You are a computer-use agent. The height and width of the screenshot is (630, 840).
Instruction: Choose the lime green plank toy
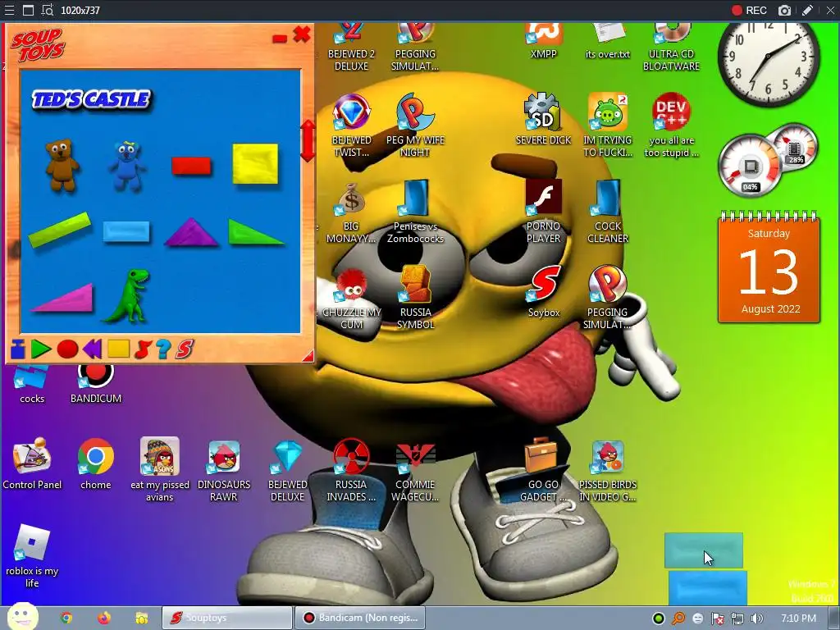point(59,230)
